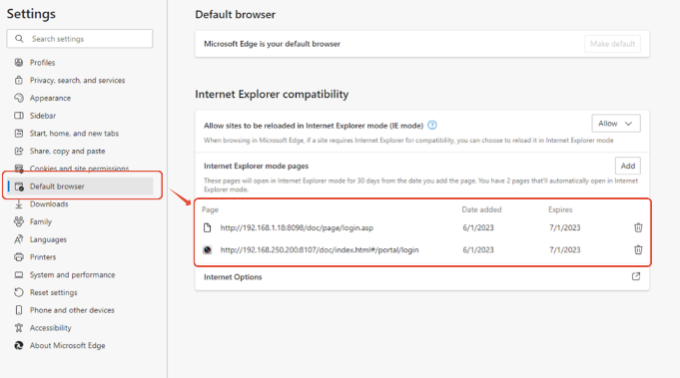Viewport: 680px width, 378px height.
Task: Add an Internet Explorer mode page
Action: click(628, 166)
